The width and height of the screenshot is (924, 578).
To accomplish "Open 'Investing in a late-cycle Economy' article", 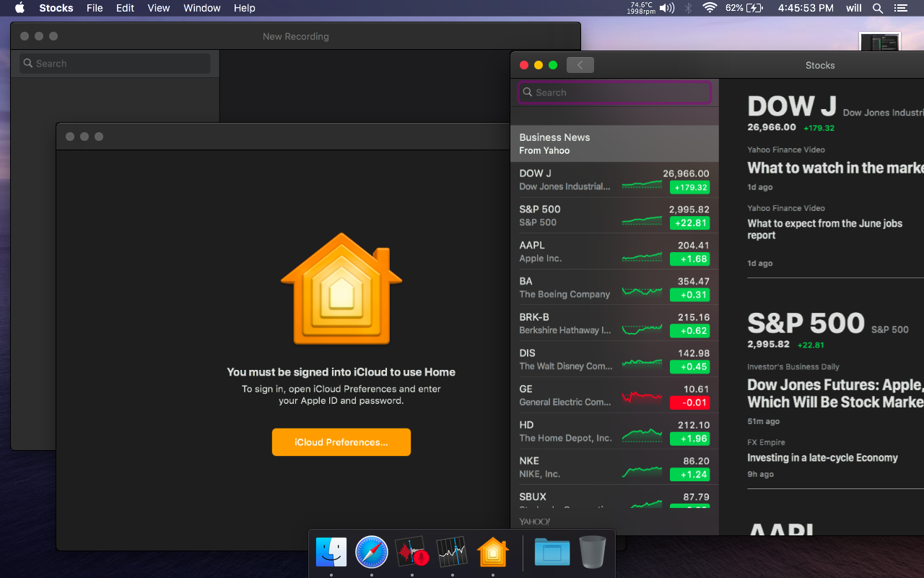I will (822, 457).
